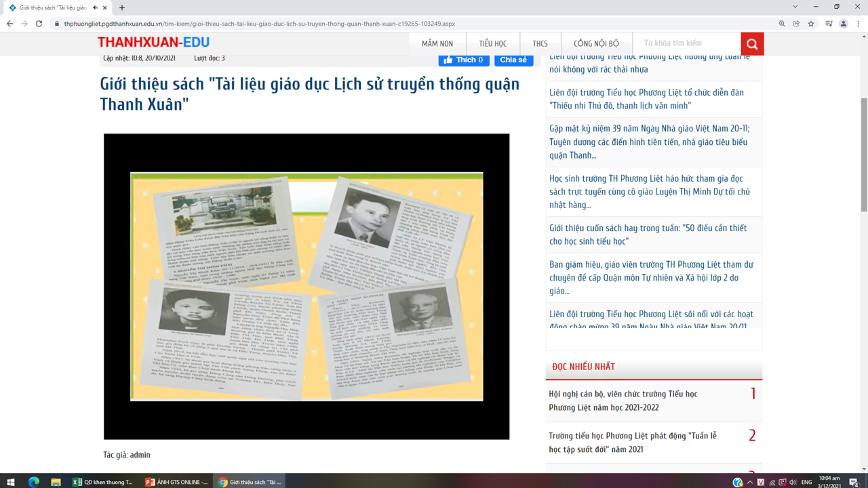This screenshot has width=868, height=488.
Task: Click the article title heading
Action: pos(309,94)
